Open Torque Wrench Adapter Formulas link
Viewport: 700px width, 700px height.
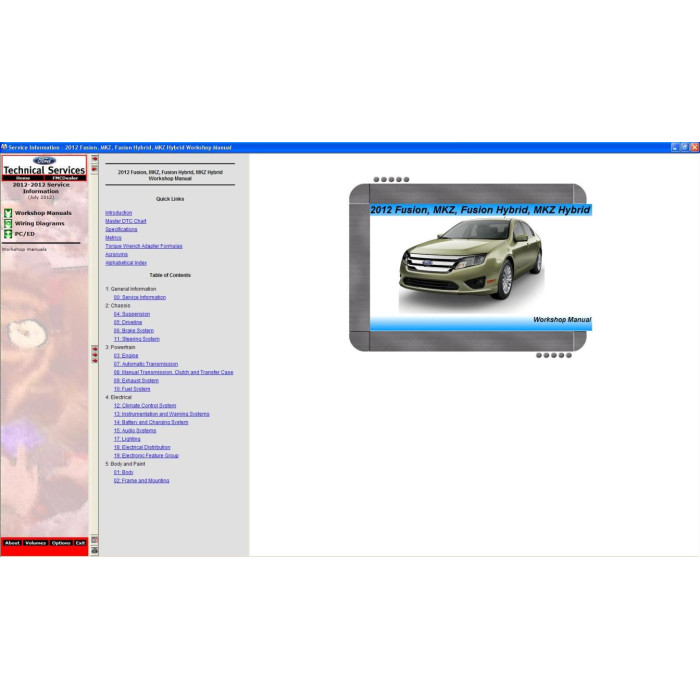[x=144, y=246]
